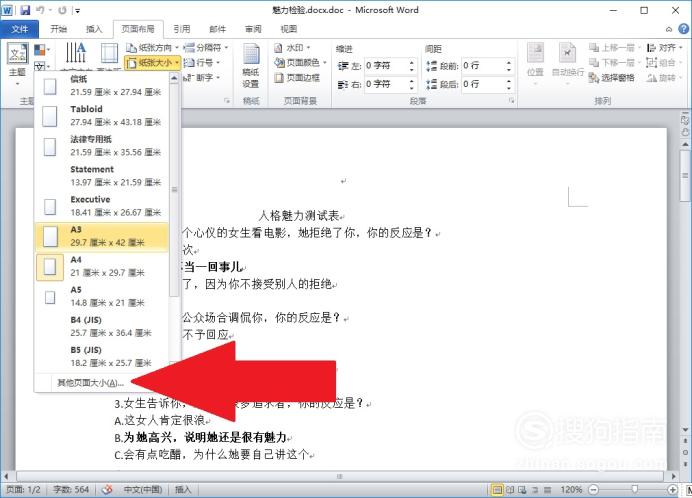Toggle the ruler icon above vertical scrollbar
The width and height of the screenshot is (692, 498).
(685, 120)
